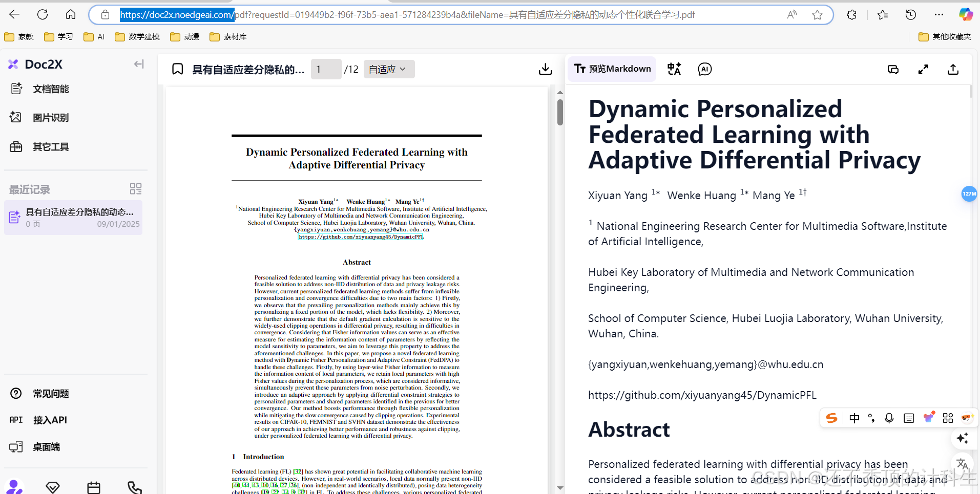The width and height of the screenshot is (980, 494).
Task: Bookmark the document with bookmark icon
Action: click(177, 69)
